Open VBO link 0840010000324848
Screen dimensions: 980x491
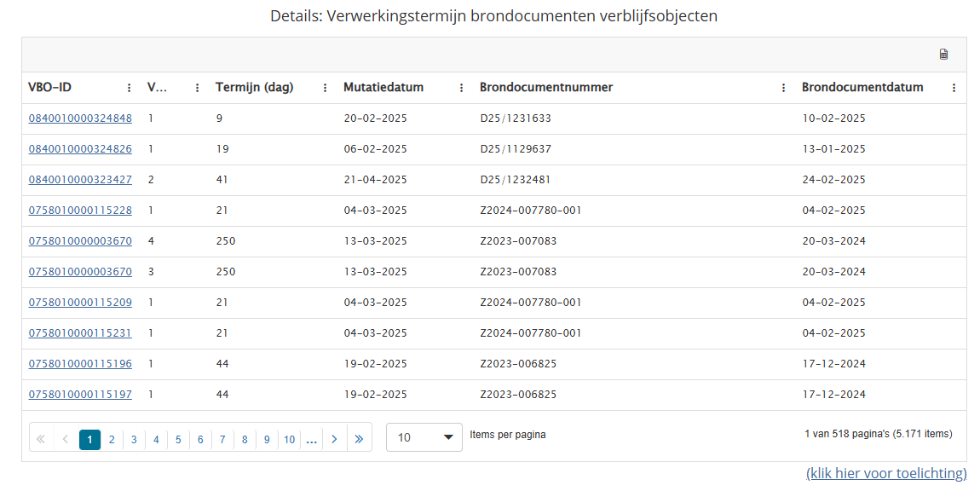pos(81,118)
